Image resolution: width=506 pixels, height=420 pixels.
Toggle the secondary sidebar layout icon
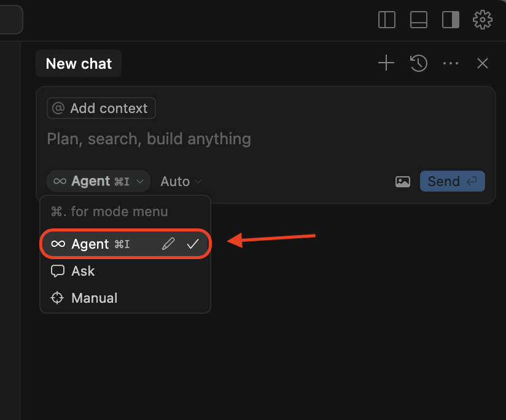[451, 20]
